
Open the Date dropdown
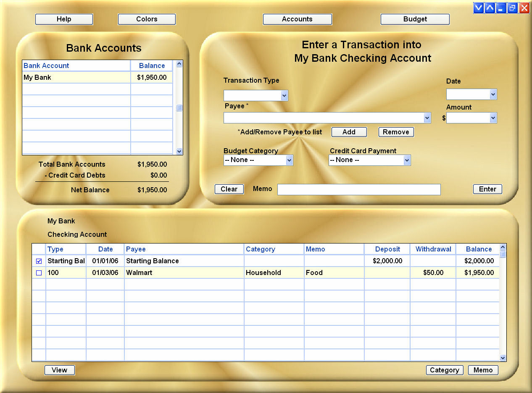click(493, 94)
